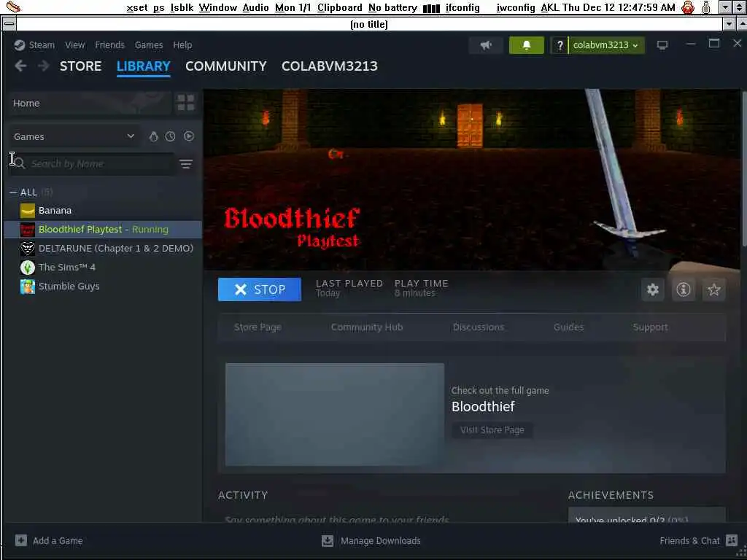
Task: Open the Discussions link
Action: [479, 327]
